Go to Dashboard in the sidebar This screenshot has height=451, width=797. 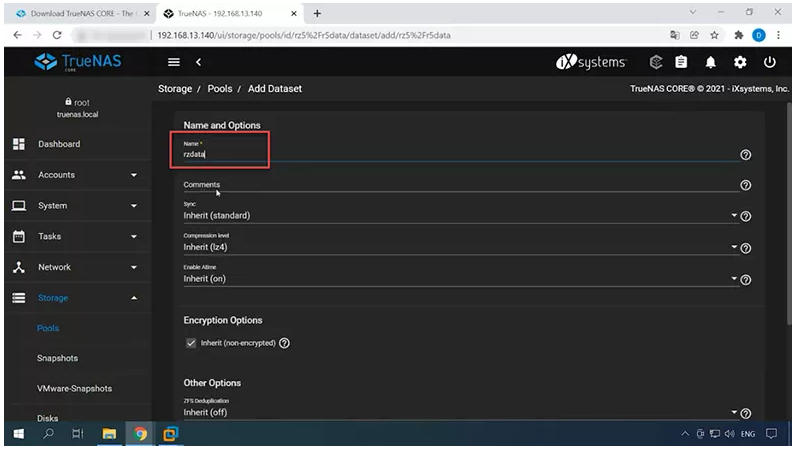pyautogui.click(x=76, y=144)
